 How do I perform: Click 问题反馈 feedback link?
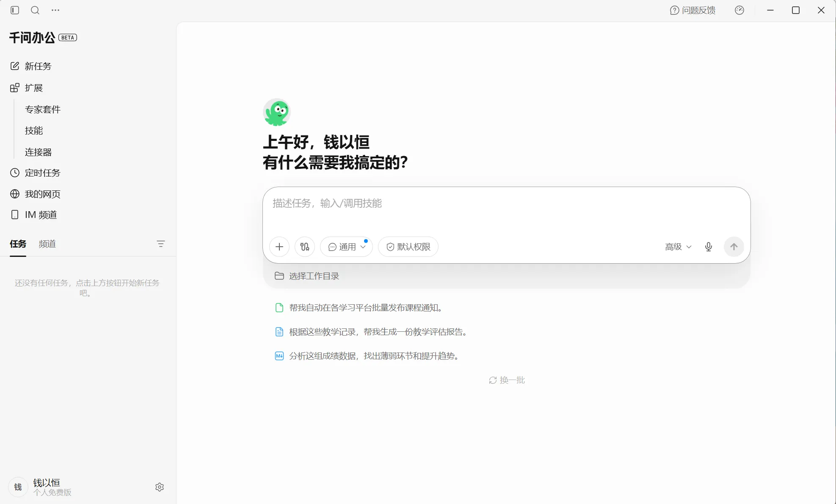[693, 10]
